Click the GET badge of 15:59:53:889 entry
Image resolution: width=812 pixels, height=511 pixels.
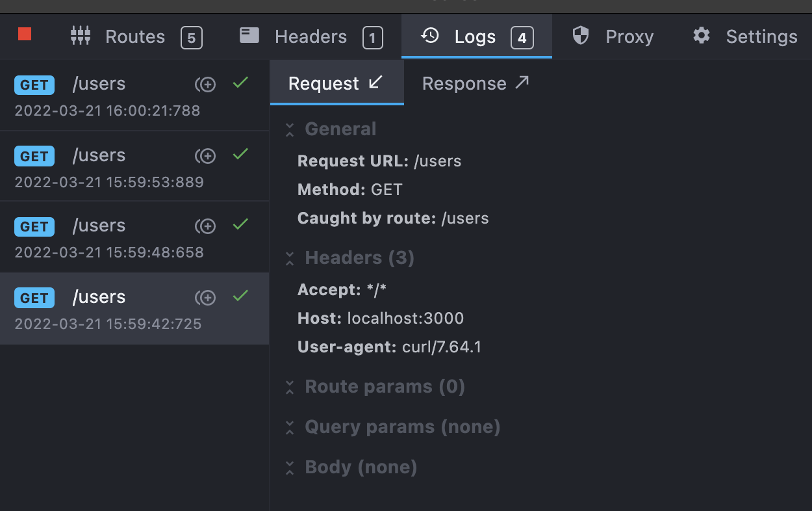(34, 156)
